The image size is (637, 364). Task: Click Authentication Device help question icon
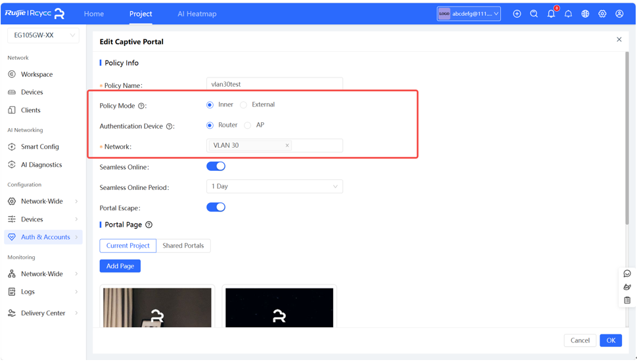(x=169, y=126)
